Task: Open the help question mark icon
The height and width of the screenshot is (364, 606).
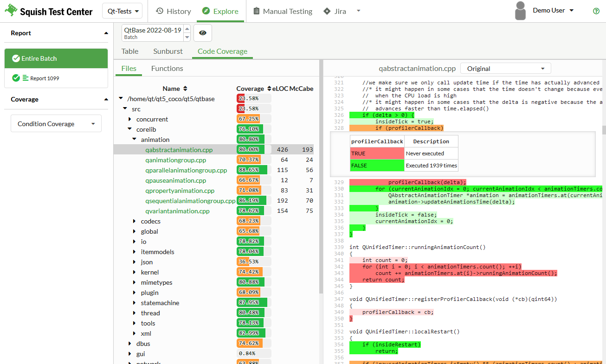Action: click(596, 11)
